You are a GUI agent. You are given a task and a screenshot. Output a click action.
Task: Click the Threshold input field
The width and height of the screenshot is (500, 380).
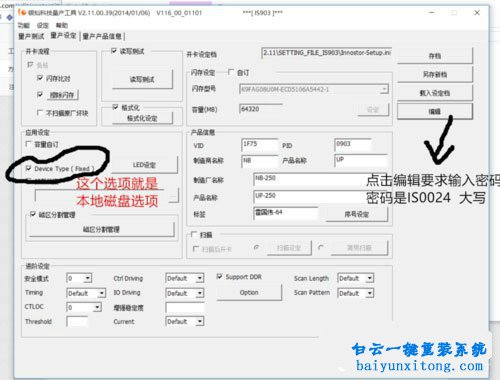(x=77, y=321)
